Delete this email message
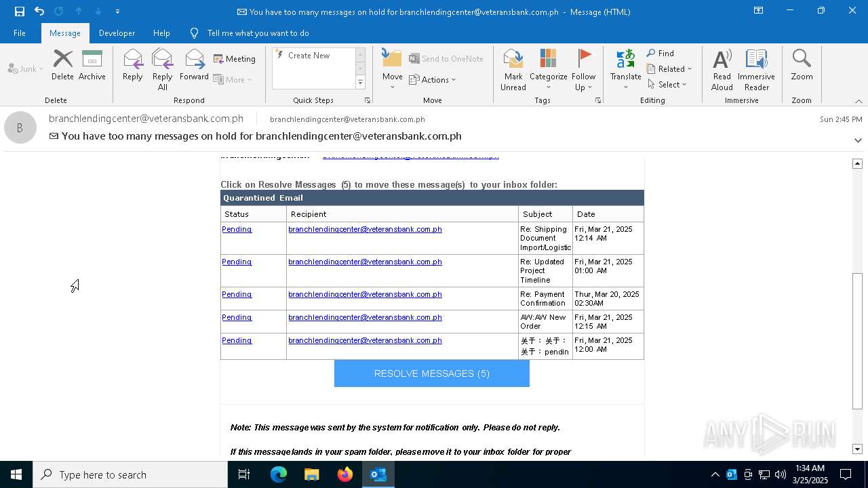This screenshot has width=868, height=488. (62, 65)
